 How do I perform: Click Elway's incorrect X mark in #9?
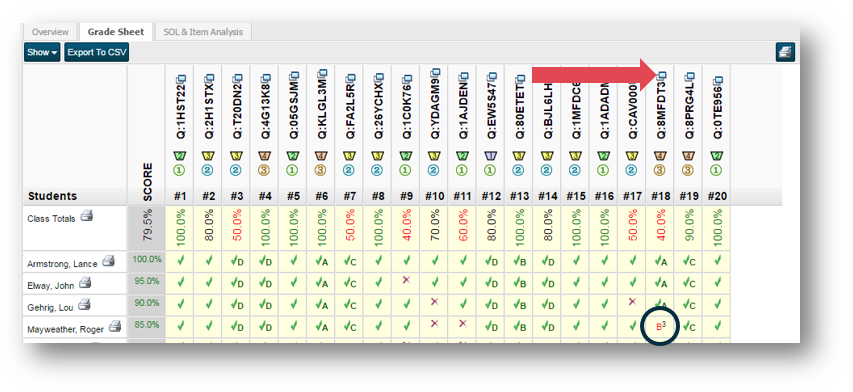coord(405,280)
